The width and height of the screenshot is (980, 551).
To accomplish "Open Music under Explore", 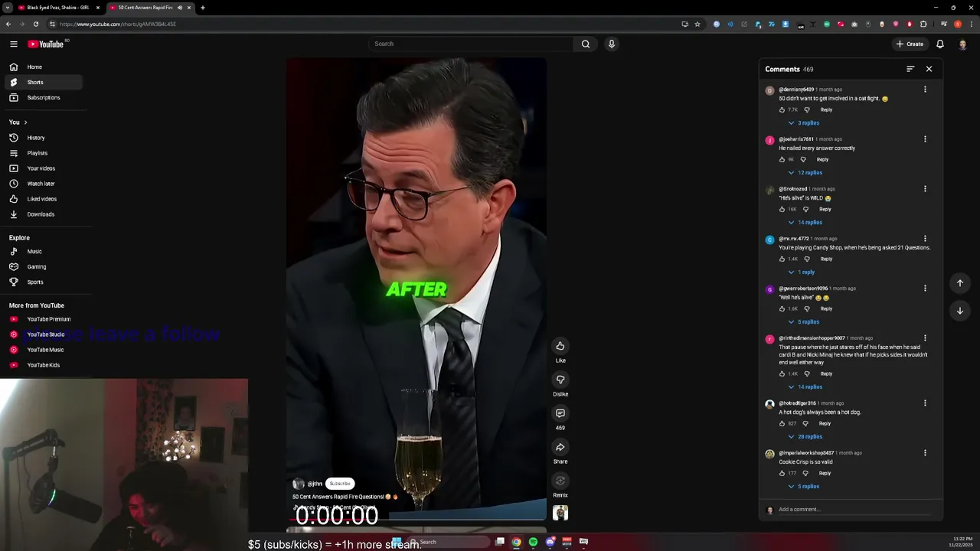I will [x=43, y=251].
